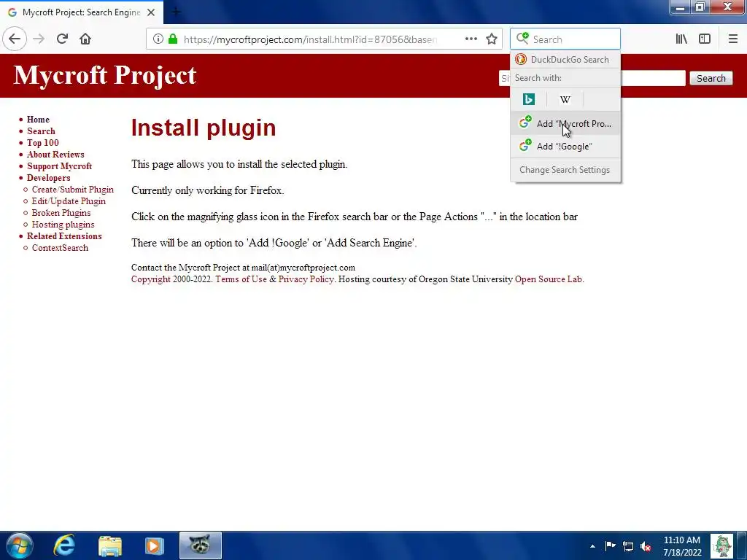Open Windows Explorer folder on taskbar
The width and height of the screenshot is (747, 560).
pos(110,545)
